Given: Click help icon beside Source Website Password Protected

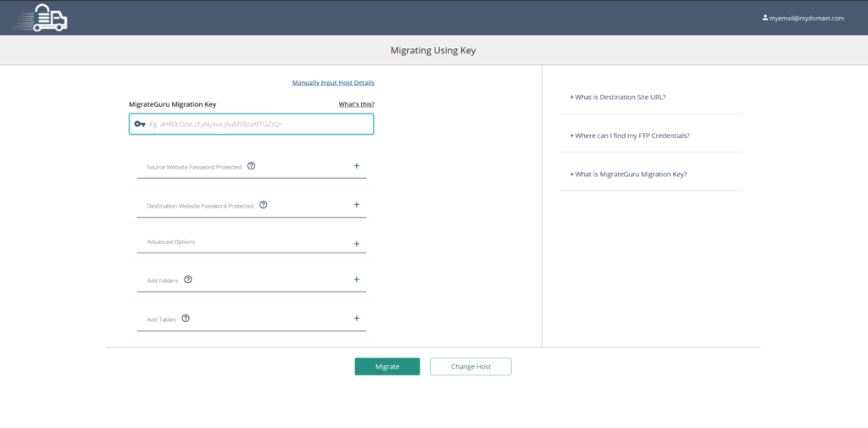Looking at the screenshot, I should [x=252, y=166].
